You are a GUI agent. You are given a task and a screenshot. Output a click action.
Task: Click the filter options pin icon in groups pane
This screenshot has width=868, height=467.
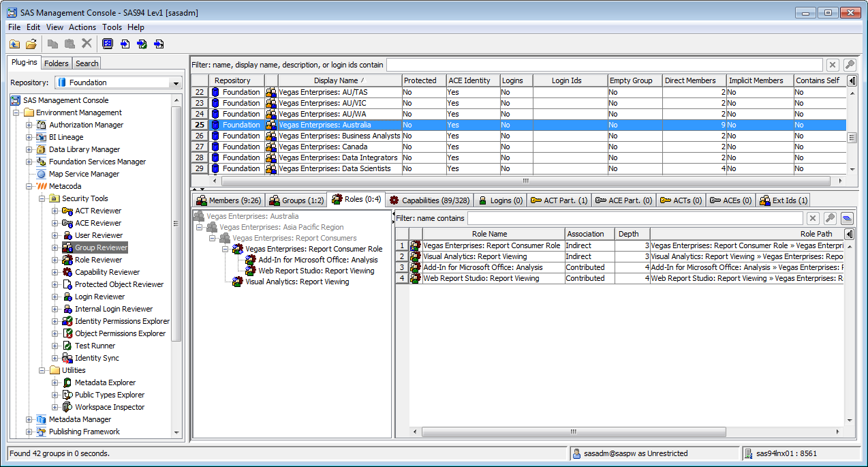(849, 65)
